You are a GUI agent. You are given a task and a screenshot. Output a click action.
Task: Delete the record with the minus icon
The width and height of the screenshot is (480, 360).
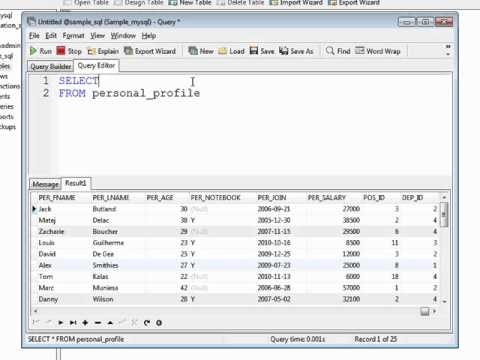[98, 323]
